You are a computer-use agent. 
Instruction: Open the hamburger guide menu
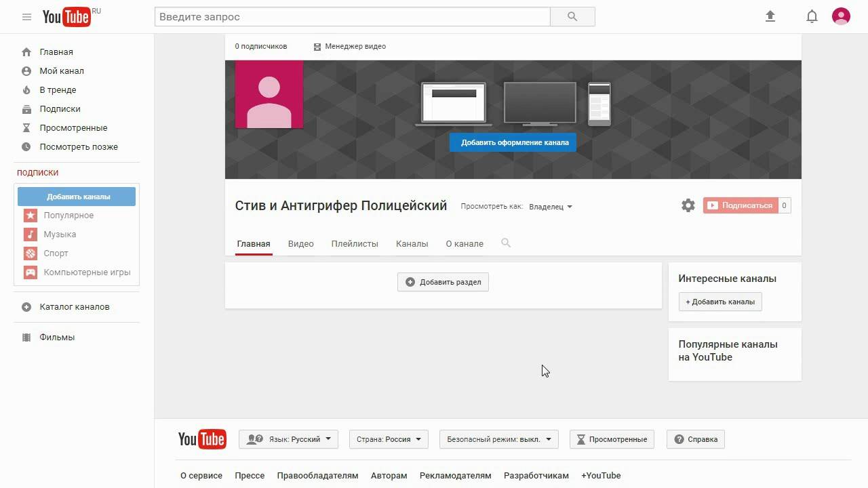pos(26,17)
